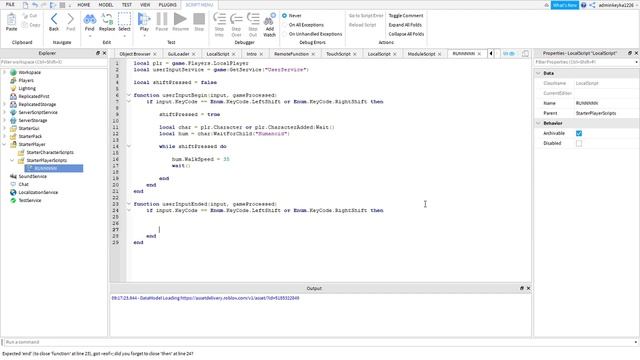The image size is (640, 360).
Task: Open the GuiLoader script tab
Action: (x=178, y=54)
